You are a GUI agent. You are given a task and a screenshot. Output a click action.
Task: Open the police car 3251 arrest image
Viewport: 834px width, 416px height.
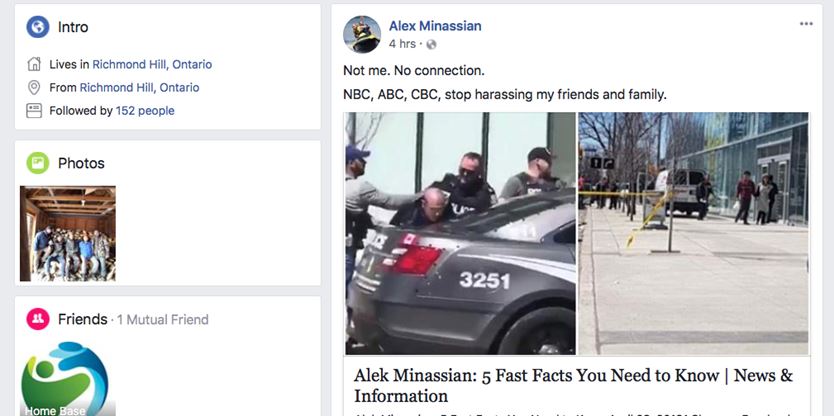point(461,233)
